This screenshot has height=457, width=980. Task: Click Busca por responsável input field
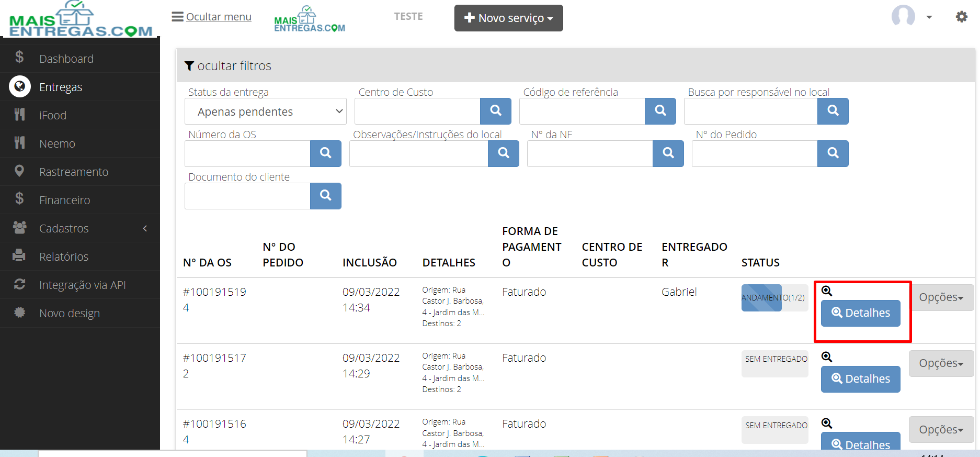coord(750,111)
